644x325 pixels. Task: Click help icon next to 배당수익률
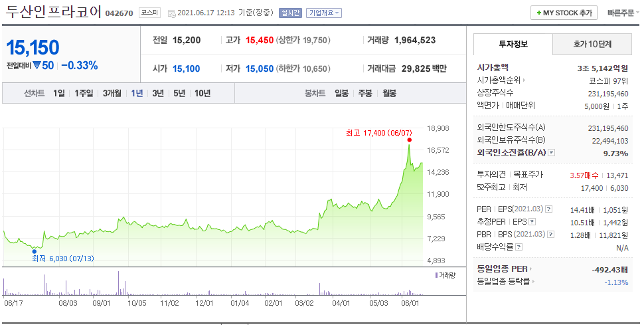519,247
